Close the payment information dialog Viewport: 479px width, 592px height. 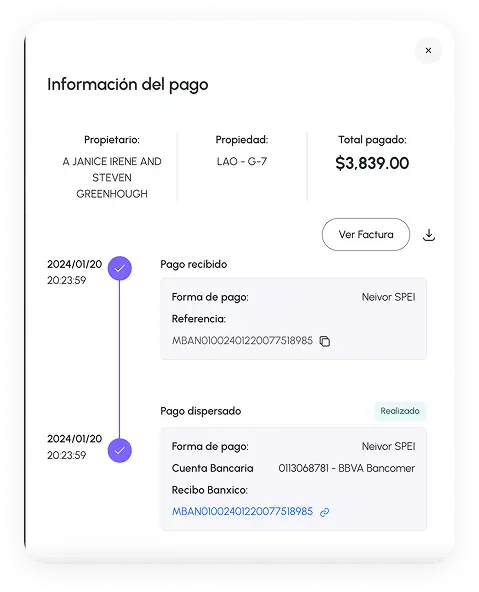coord(428,51)
